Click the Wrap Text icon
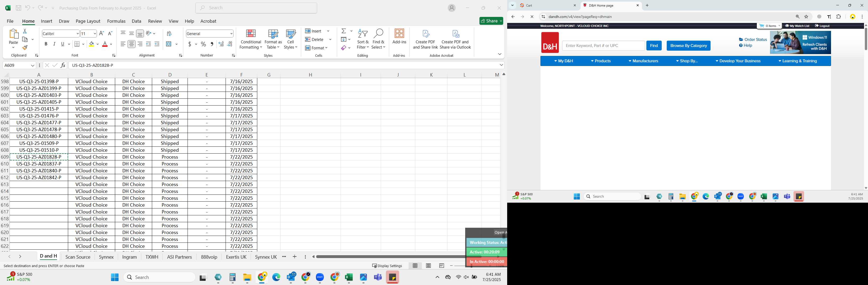868x285 pixels. 169,33
